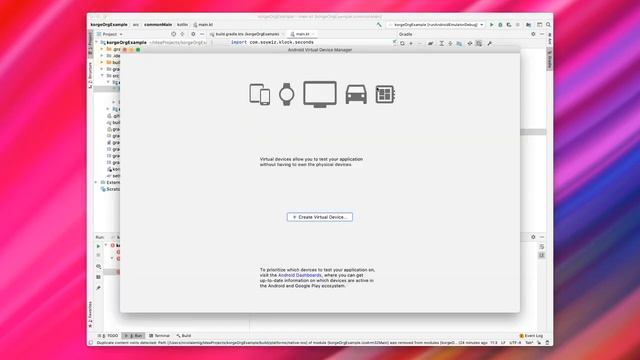Collapse the korgeOrgExample project root node
The height and width of the screenshot is (360, 640).
click(x=97, y=42)
